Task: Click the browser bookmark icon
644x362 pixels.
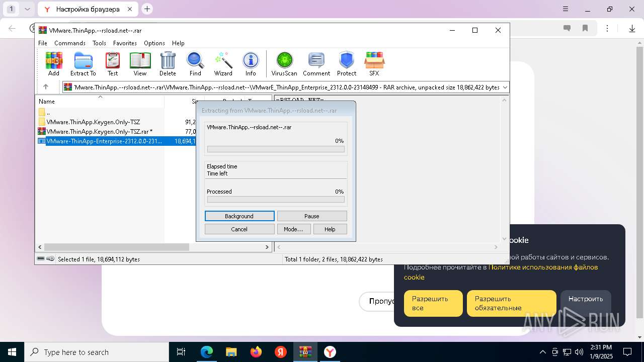Action: [x=585, y=29]
